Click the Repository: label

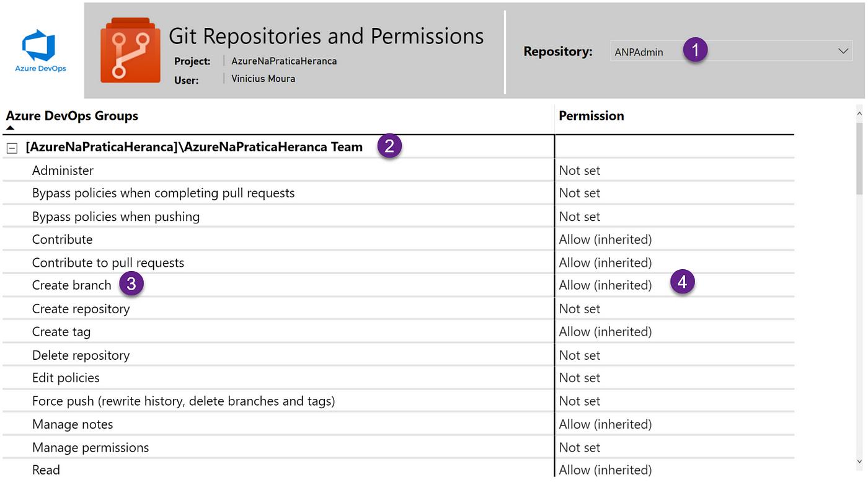[558, 51]
